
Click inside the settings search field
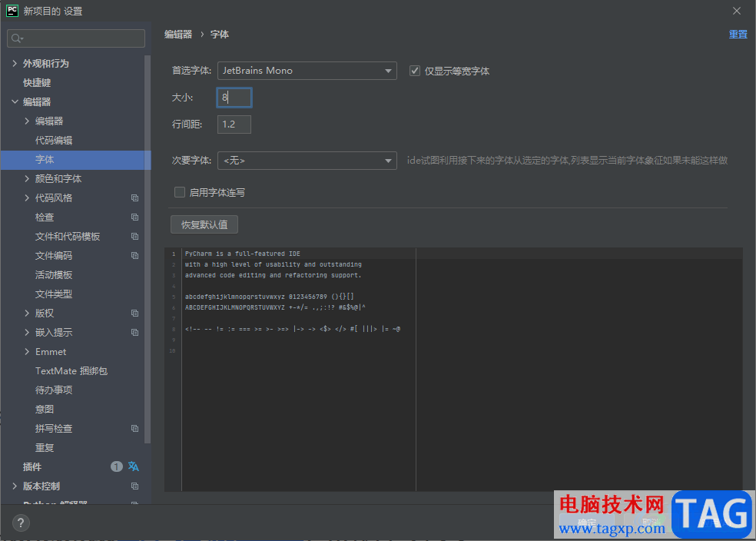point(76,38)
